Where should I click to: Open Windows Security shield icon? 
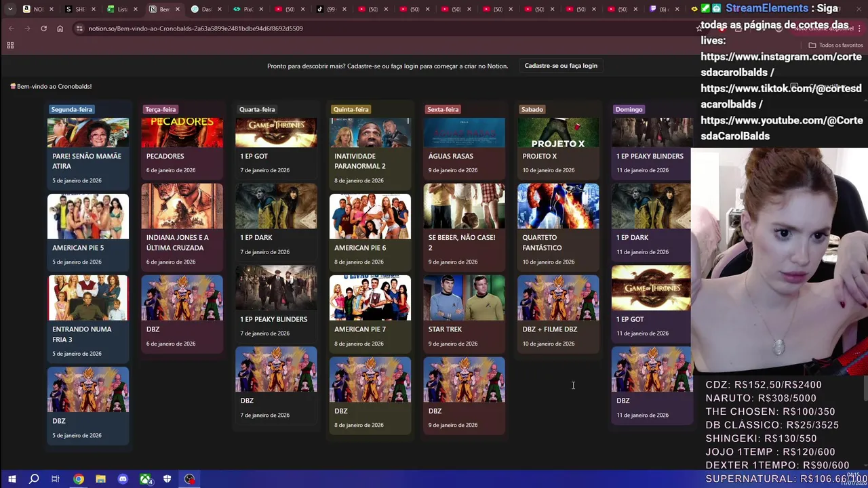click(167, 479)
